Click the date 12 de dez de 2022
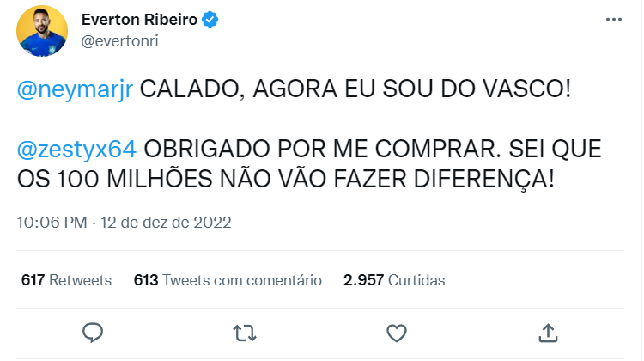This screenshot has height=361, width=644. click(167, 223)
